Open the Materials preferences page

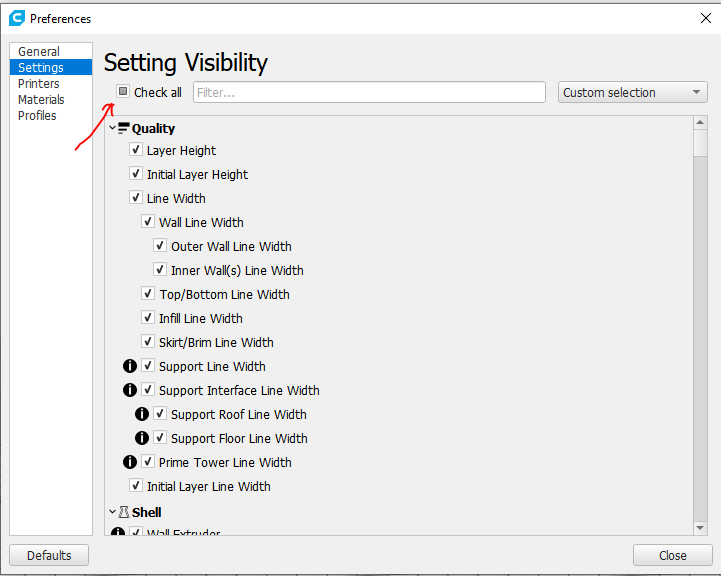(x=41, y=100)
